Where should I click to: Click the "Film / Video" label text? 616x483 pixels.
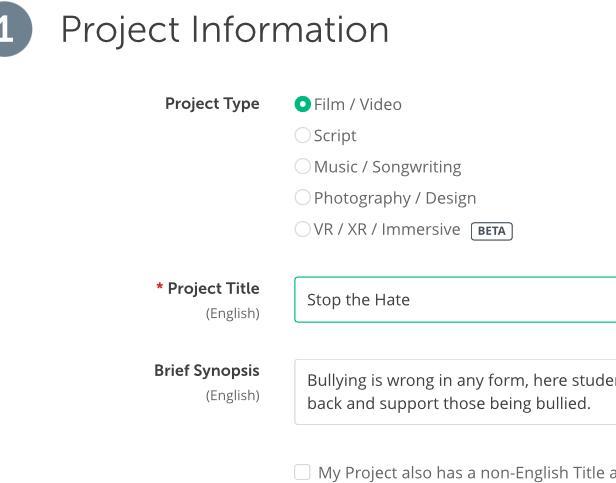click(x=358, y=104)
